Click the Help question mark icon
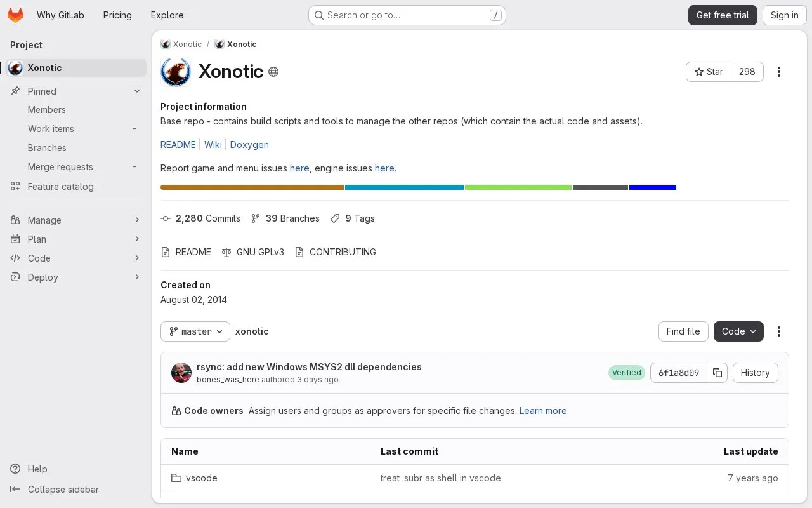Image resolution: width=812 pixels, height=508 pixels. 16,469
